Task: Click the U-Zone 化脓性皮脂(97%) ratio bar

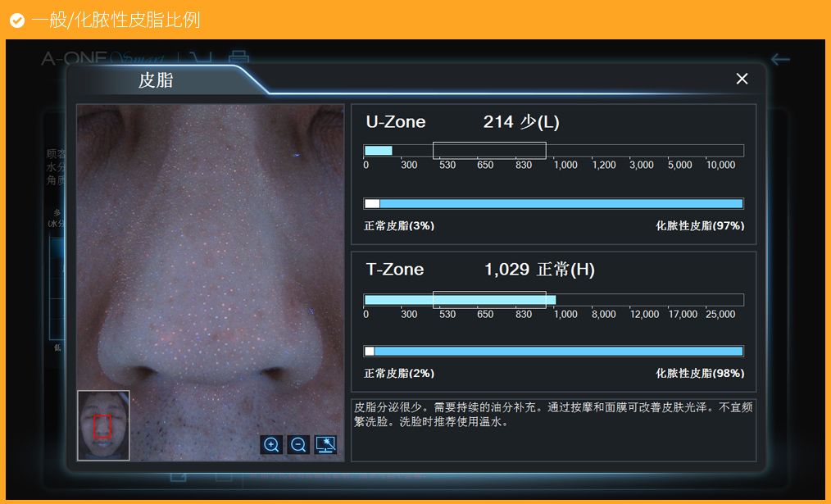Action: tap(561, 203)
